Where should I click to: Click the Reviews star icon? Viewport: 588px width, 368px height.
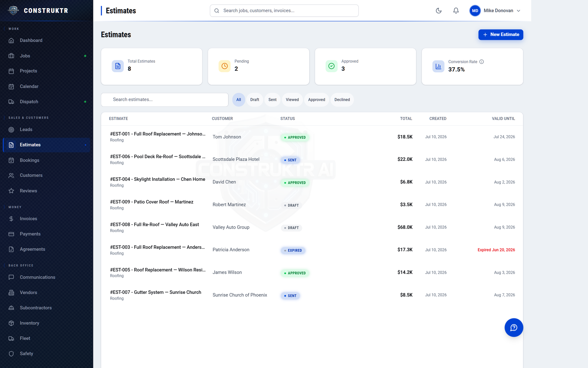(x=11, y=191)
